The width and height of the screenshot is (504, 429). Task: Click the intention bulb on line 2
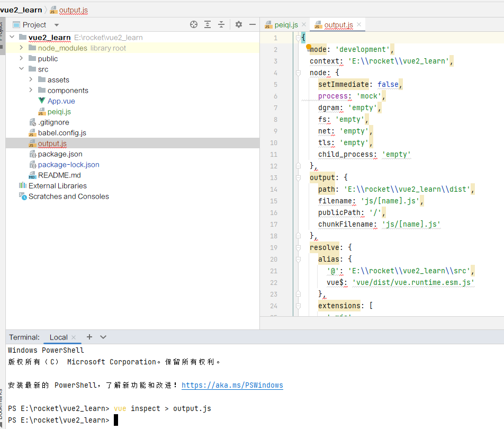tap(309, 47)
